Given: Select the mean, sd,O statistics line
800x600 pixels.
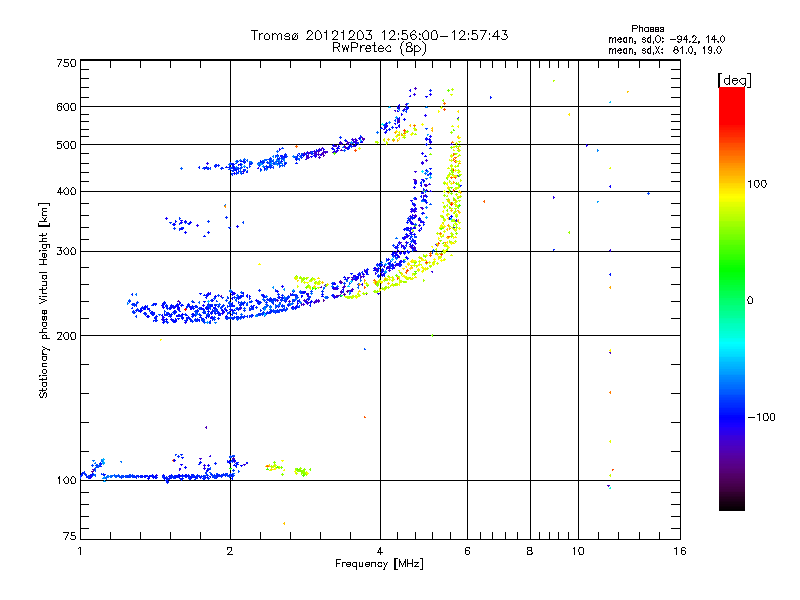Looking at the screenshot, I should point(666,39).
